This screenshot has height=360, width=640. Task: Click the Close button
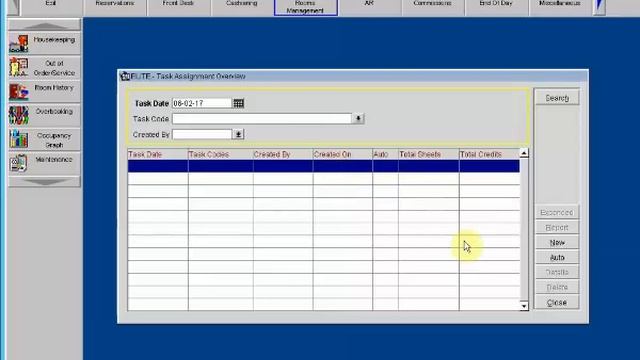(557, 303)
